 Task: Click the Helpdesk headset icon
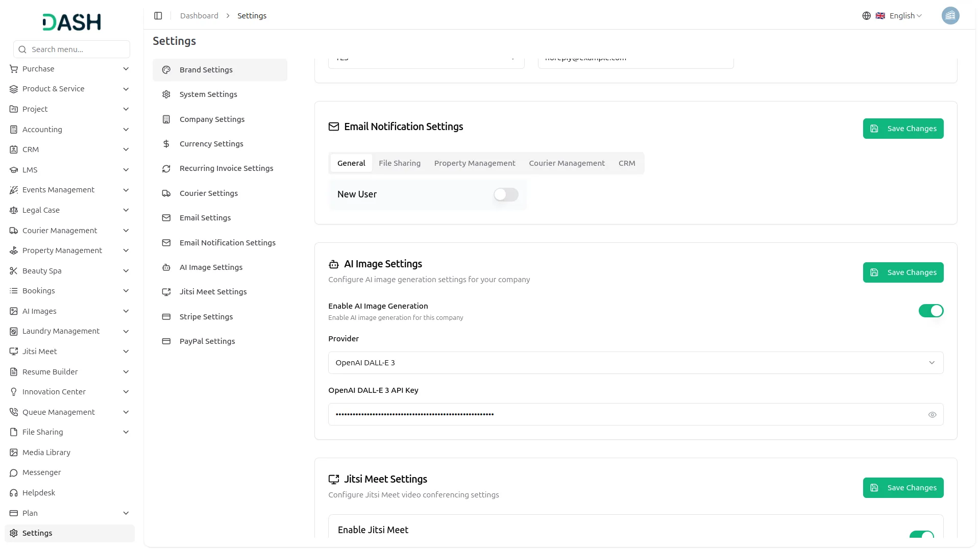[14, 493]
